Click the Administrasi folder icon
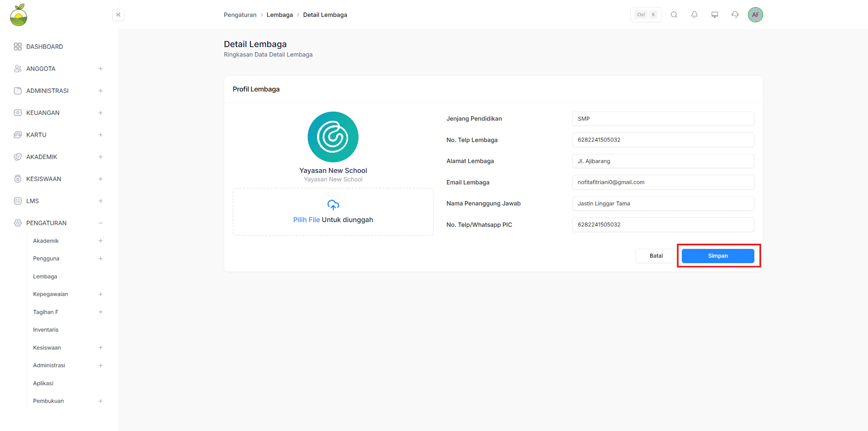 click(18, 91)
